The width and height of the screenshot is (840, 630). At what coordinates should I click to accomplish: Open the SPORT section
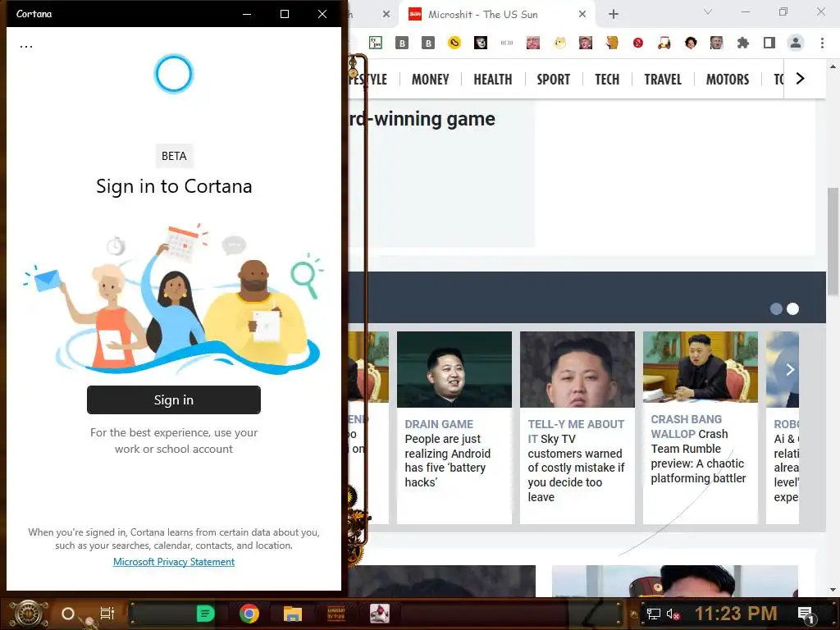pos(554,80)
